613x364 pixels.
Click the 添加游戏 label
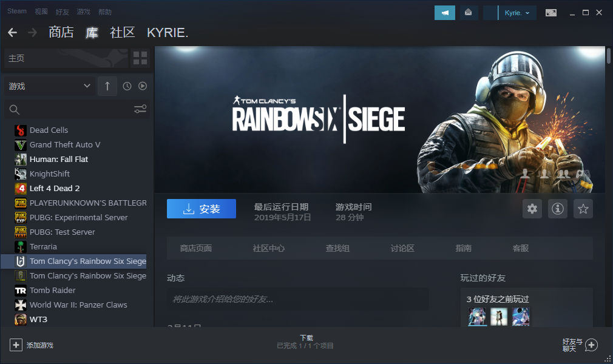point(40,345)
